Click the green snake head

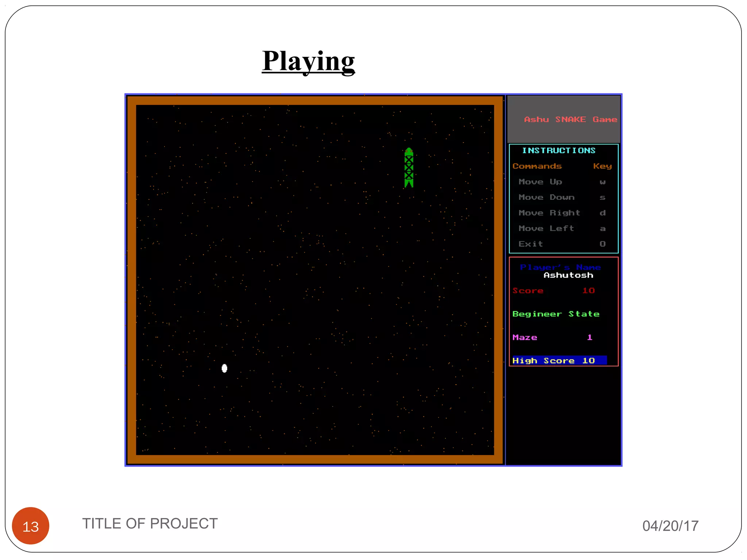[409, 151]
